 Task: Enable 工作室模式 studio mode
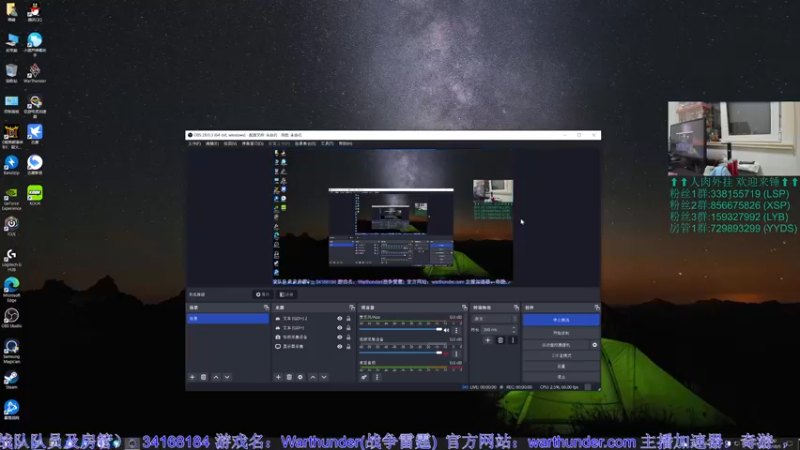[x=561, y=356]
